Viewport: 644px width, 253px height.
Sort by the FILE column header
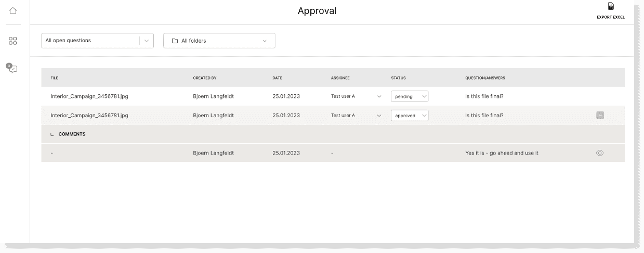(55, 78)
